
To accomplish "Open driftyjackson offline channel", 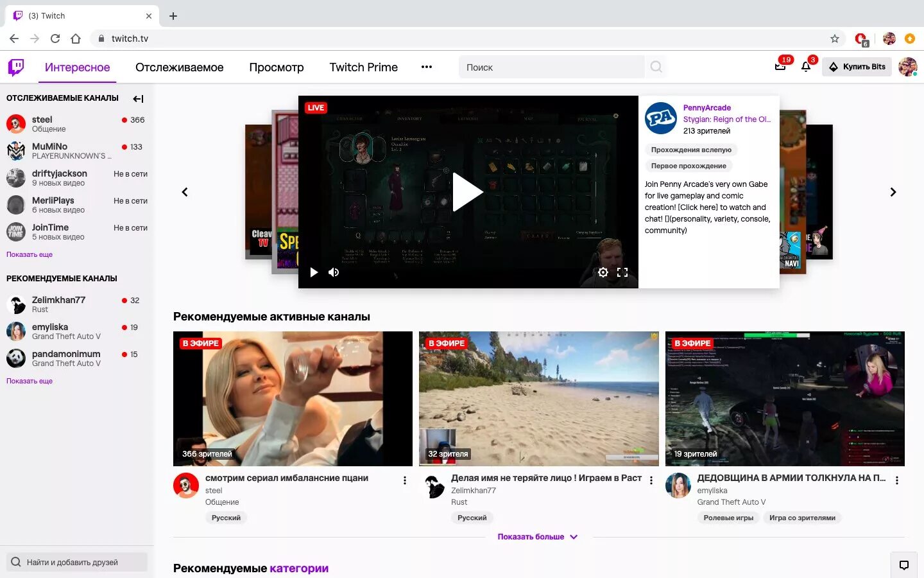I will 77,178.
